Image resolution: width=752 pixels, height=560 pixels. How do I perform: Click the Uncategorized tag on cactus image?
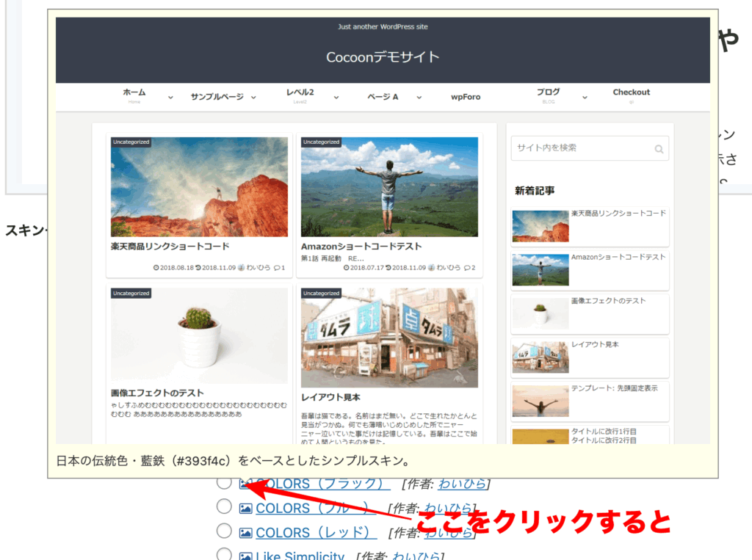tap(131, 294)
